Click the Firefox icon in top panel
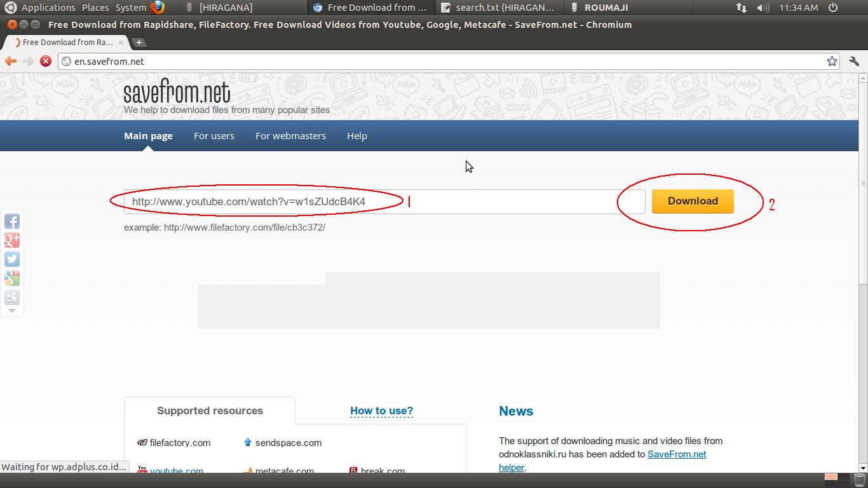 pos(158,8)
